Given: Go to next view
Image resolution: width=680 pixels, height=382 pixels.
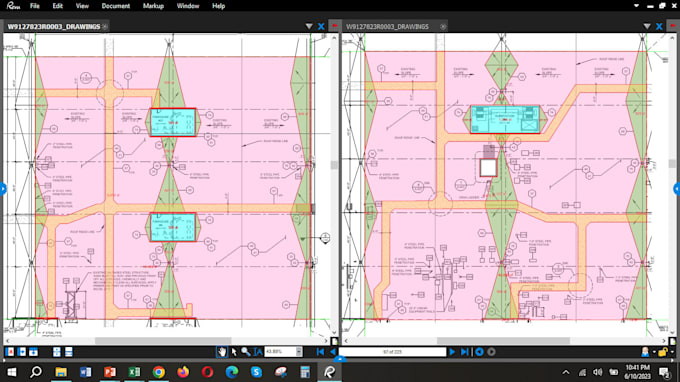Looking at the screenshot, I should 491,352.
